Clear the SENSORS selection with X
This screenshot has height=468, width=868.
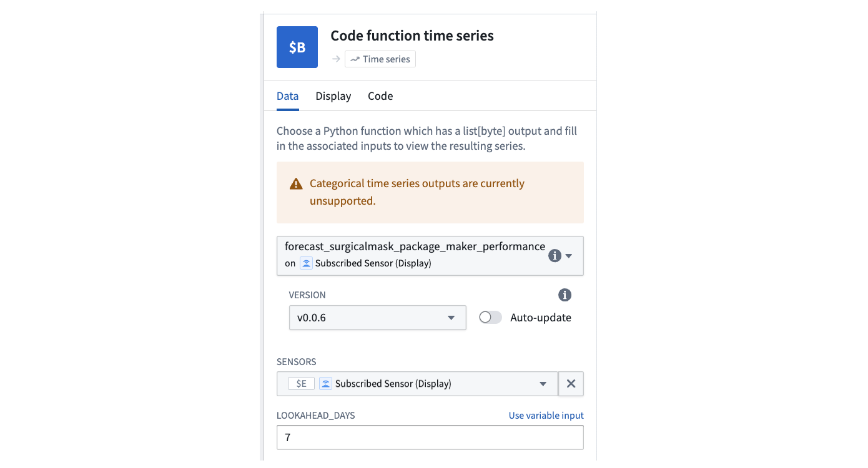pyautogui.click(x=571, y=384)
